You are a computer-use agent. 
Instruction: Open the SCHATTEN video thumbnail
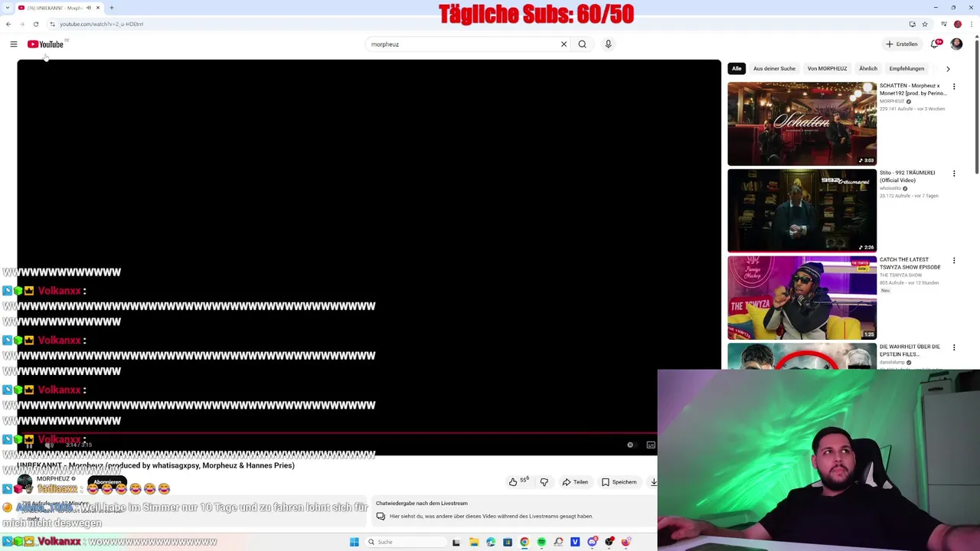[802, 124]
